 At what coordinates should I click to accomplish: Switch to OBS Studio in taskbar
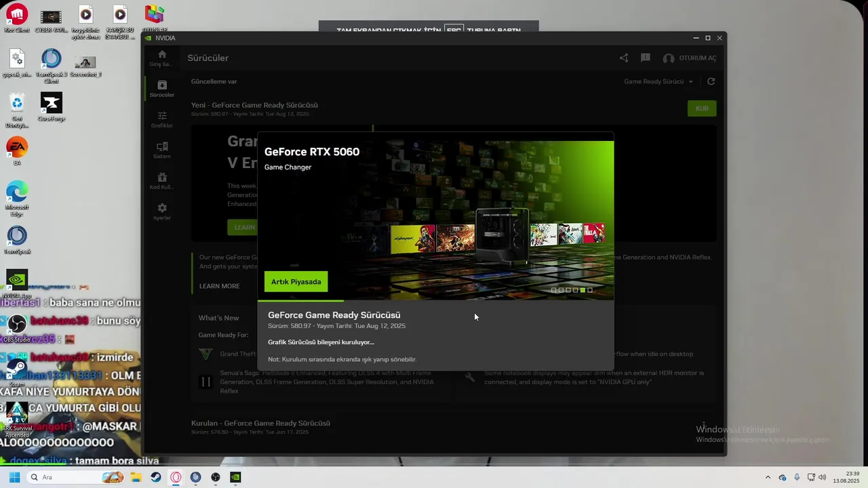216,477
